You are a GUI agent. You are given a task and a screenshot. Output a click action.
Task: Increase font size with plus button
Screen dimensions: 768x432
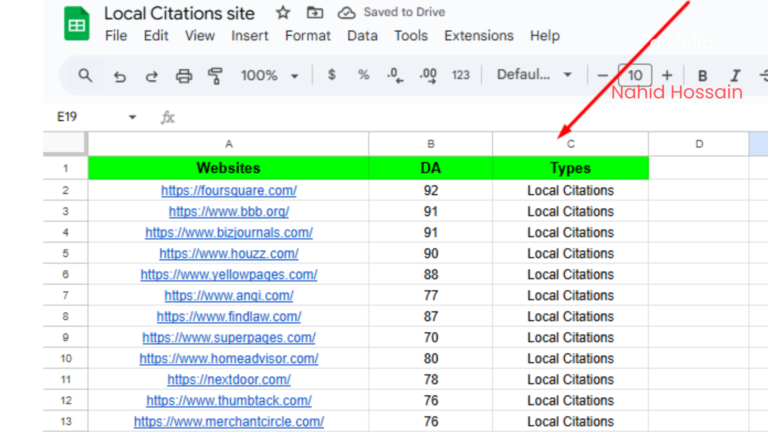(667, 75)
